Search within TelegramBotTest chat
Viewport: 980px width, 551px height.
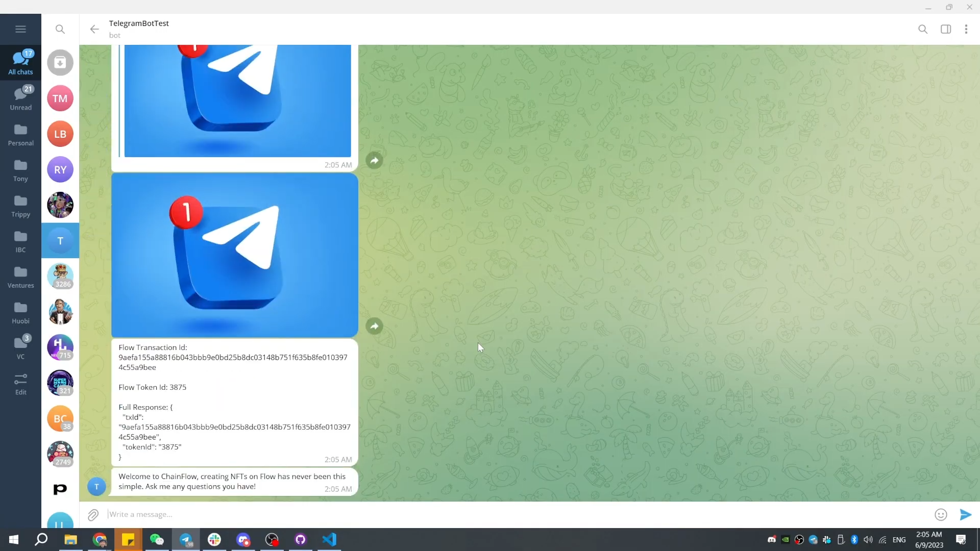click(x=922, y=29)
